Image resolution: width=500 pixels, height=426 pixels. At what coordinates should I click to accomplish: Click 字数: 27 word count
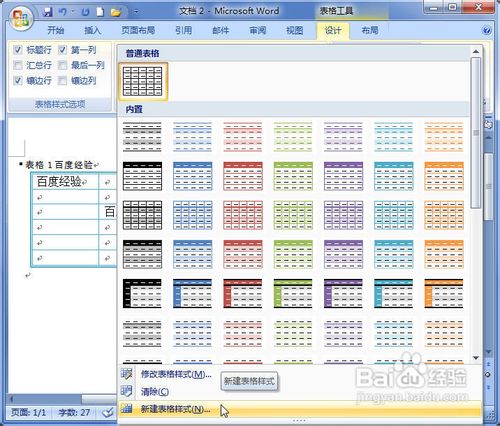pyautogui.click(x=74, y=413)
